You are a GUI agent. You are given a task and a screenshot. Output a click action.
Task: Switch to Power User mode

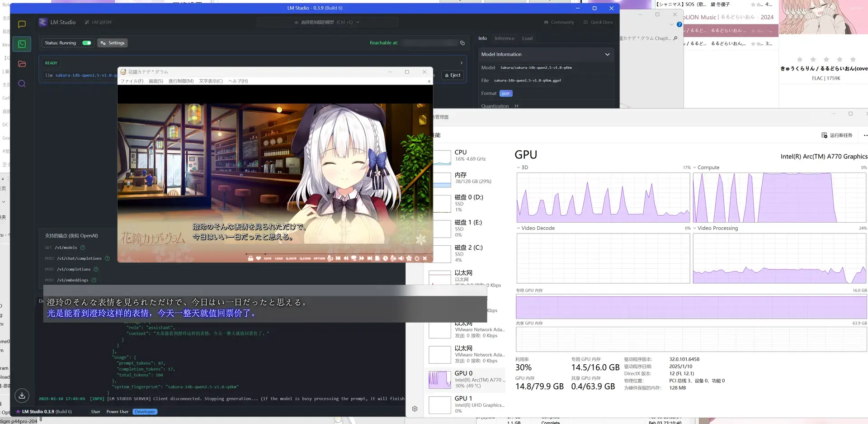pos(118,412)
